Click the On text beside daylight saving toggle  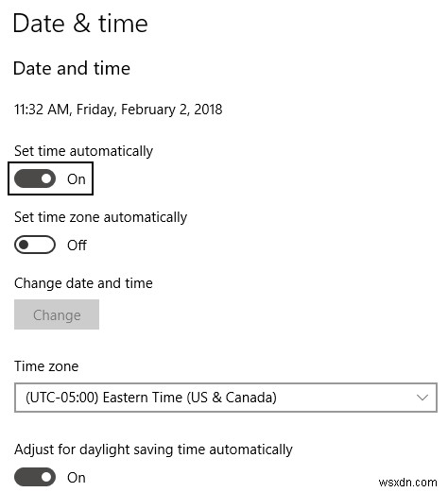77,478
